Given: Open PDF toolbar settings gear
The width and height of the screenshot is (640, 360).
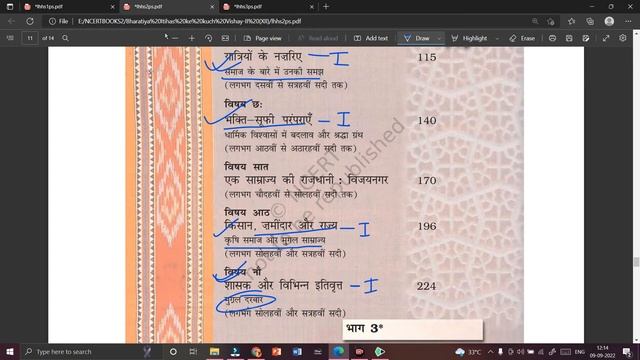Looking at the screenshot, I should click(622, 38).
